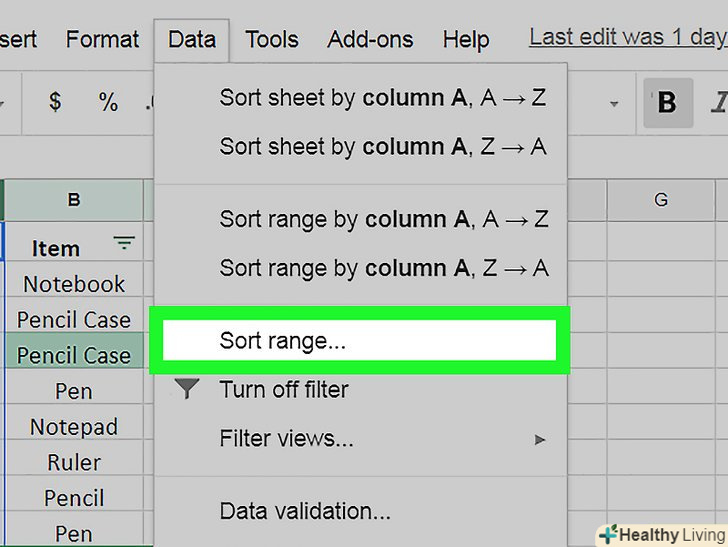Click the Bold formatting button
The height and width of the screenshot is (547, 728).
click(666, 102)
